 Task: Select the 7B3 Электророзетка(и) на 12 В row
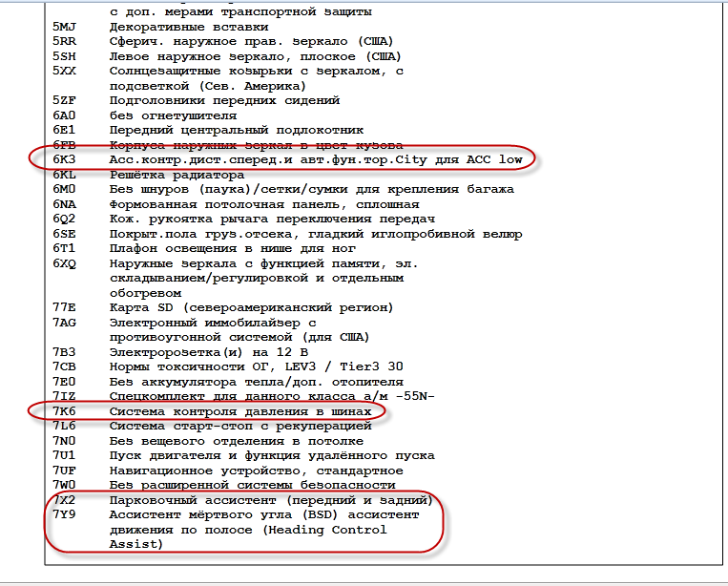click(180, 352)
